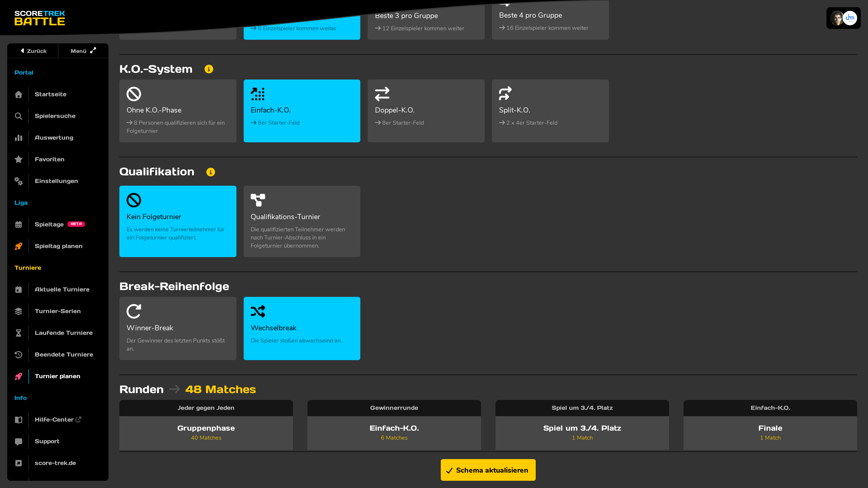This screenshot has width=868, height=488.
Task: Select the Doppel-K.O. option card
Action: [x=426, y=111]
